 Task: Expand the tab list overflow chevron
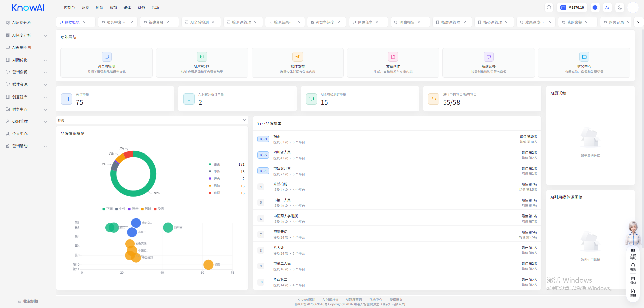pyautogui.click(x=639, y=22)
